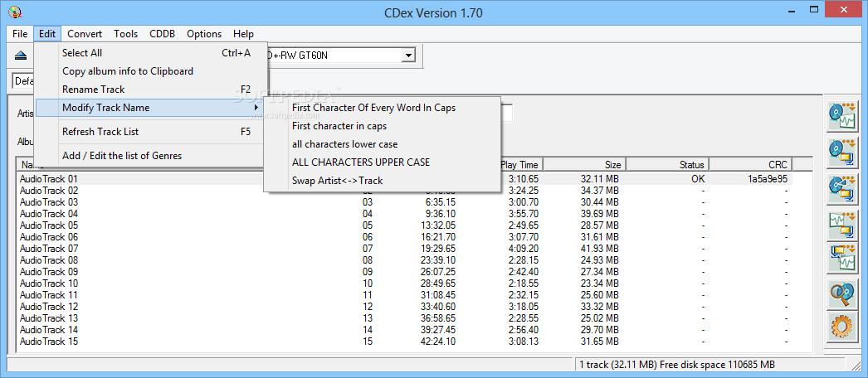Click the Convert WAV to compressed audio icon
The image size is (868, 378).
point(842,225)
